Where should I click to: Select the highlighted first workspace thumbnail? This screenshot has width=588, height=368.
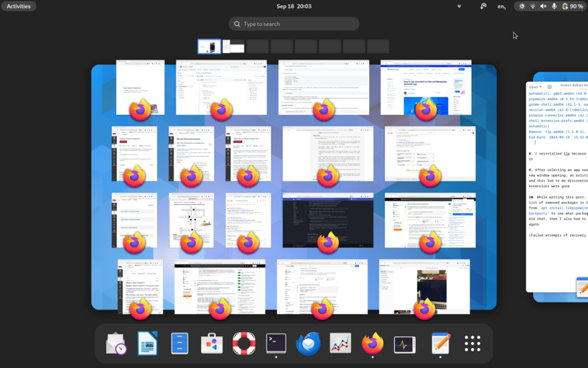pyautogui.click(x=209, y=47)
